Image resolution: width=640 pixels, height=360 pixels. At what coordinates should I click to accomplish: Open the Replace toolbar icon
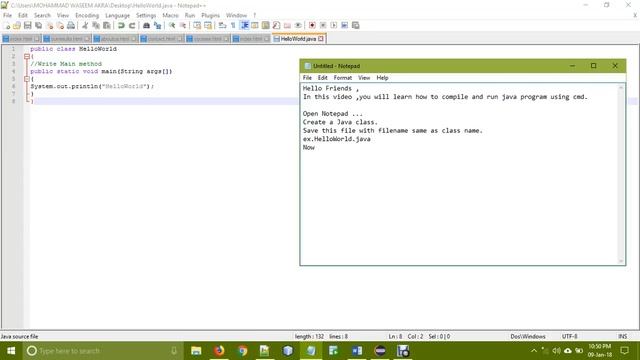(157, 25)
